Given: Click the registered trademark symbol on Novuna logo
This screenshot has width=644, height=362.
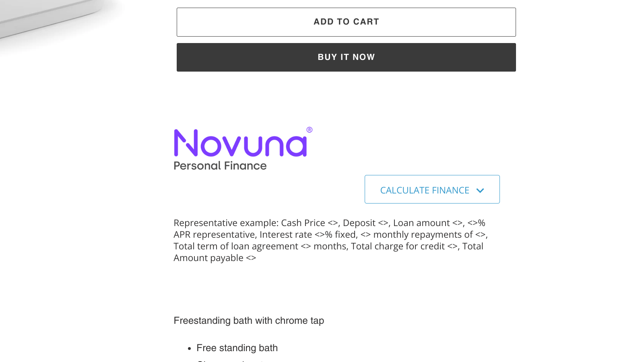Looking at the screenshot, I should point(309,130).
